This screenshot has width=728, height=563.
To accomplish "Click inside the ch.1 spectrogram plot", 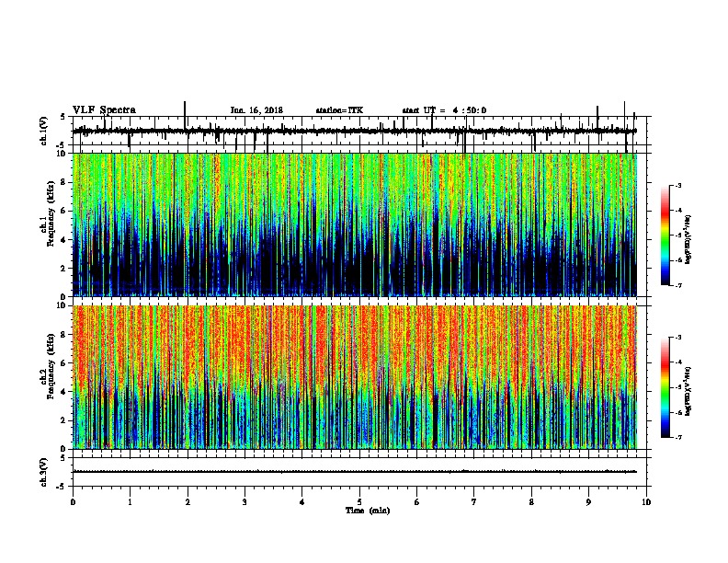I will pos(355,224).
